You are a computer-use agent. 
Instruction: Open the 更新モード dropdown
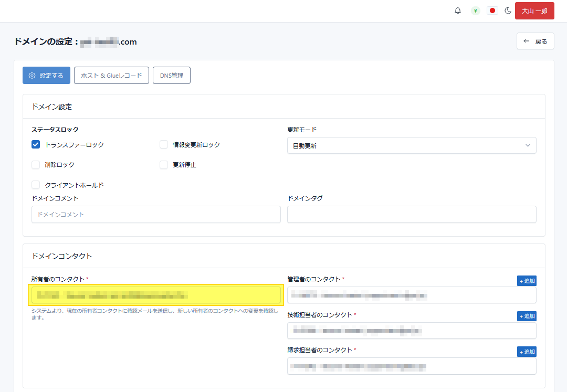click(412, 146)
